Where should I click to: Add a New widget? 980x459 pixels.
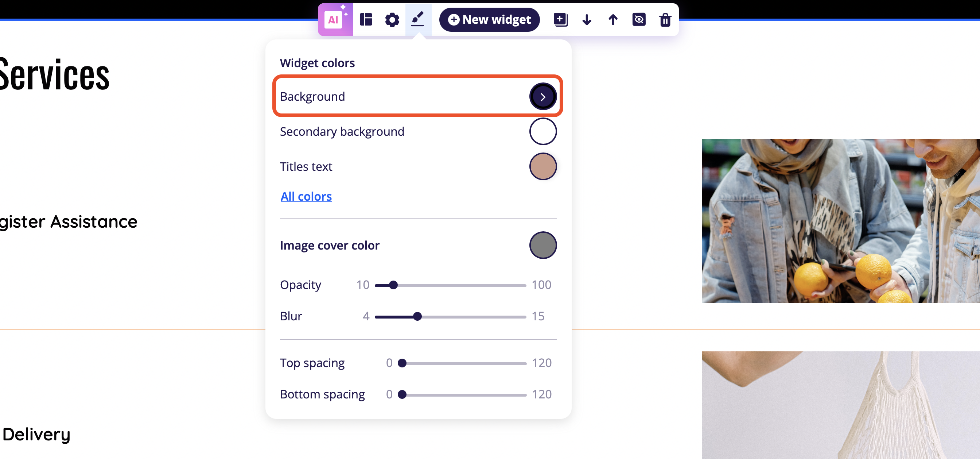click(x=489, y=20)
